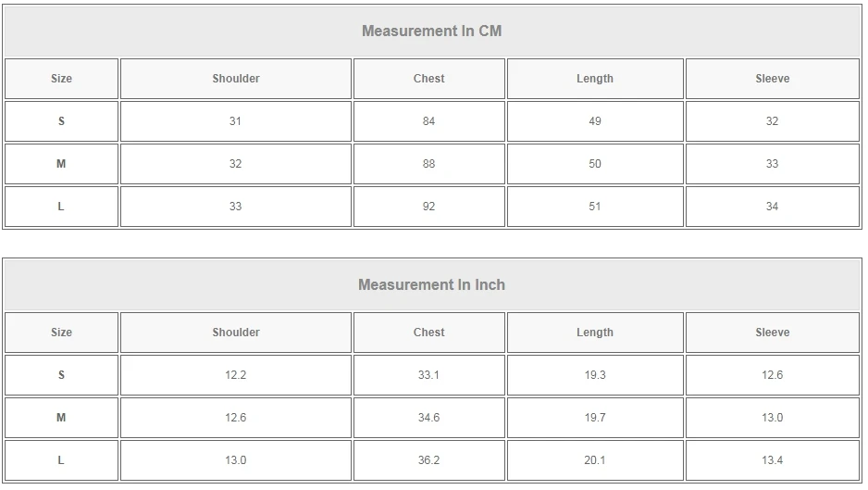Click chest value 92 for size L
Screen dimensions: 868x490
pyautogui.click(x=428, y=207)
